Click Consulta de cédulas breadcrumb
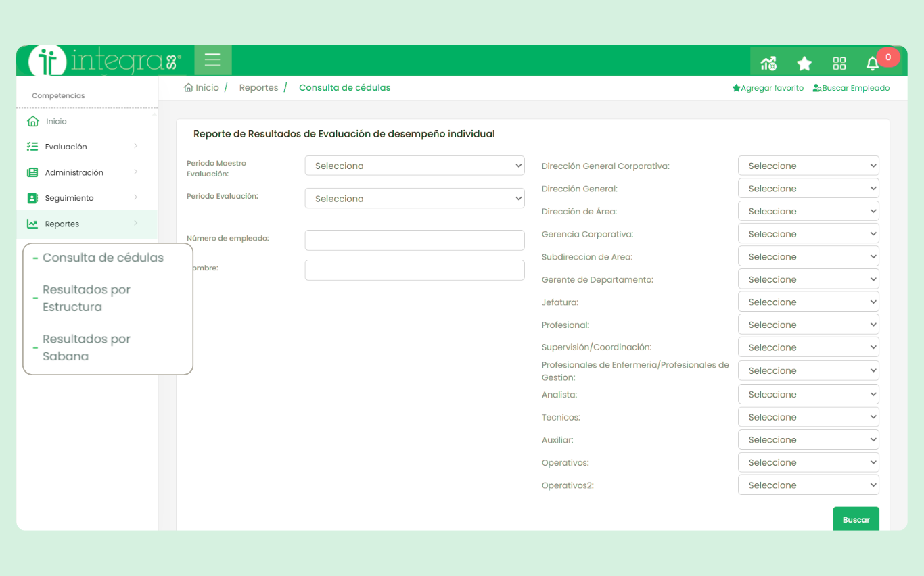 pos(344,87)
